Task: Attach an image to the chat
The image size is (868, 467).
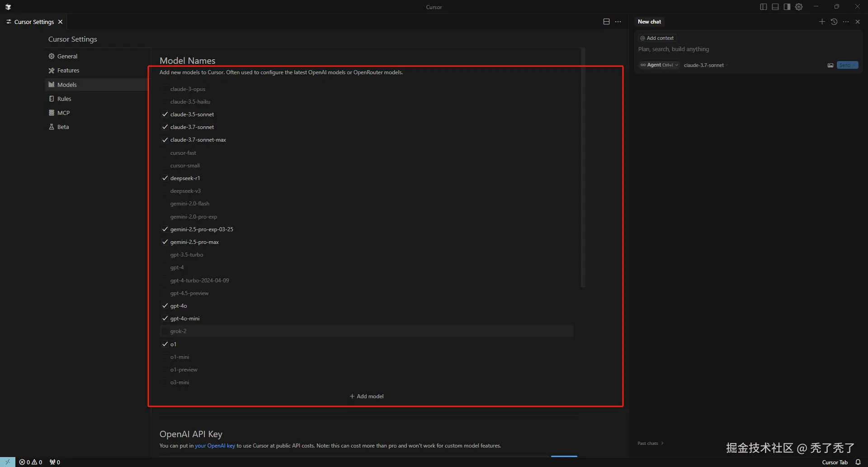Action: point(830,65)
